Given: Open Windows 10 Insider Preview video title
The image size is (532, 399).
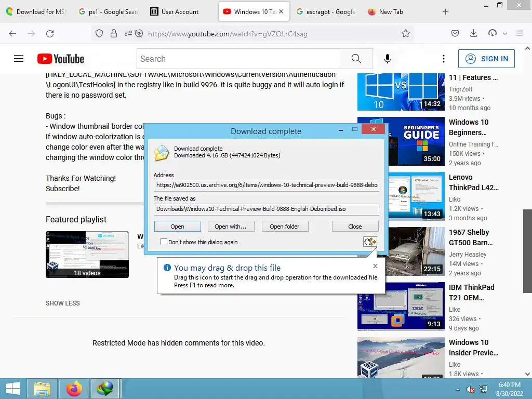Looking at the screenshot, I should coord(474,348).
